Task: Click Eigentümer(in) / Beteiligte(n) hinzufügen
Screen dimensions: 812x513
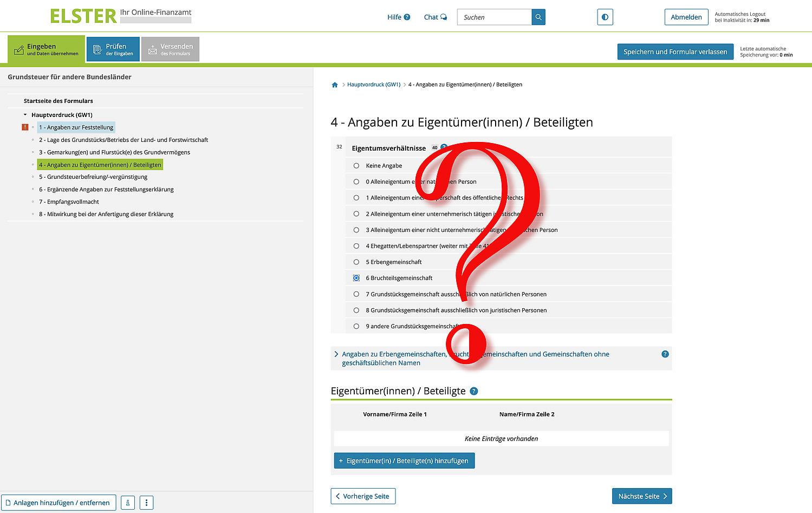Action: (x=404, y=461)
